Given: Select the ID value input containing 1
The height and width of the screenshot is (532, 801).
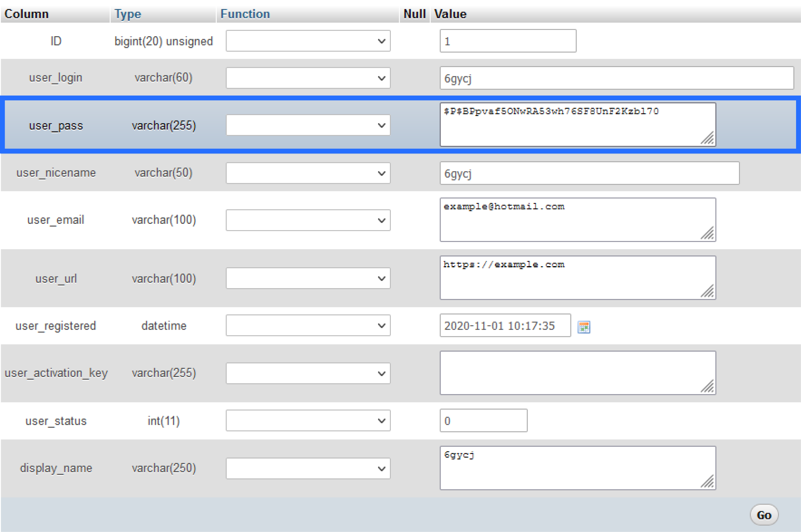Looking at the screenshot, I should [x=507, y=41].
